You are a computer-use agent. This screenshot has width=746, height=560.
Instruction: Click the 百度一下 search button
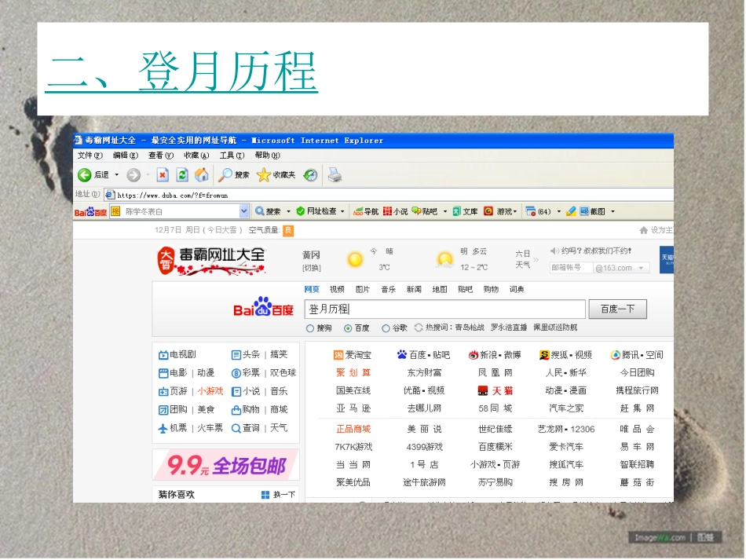click(617, 309)
